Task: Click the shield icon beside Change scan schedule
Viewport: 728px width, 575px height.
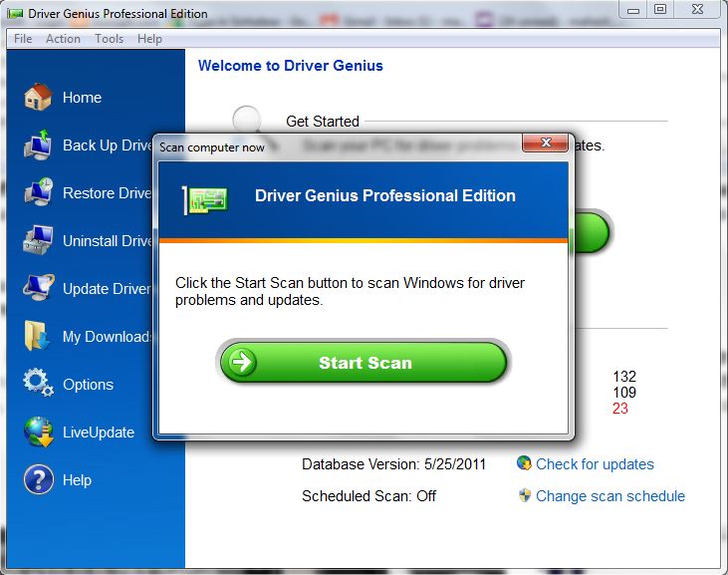Action: (525, 495)
